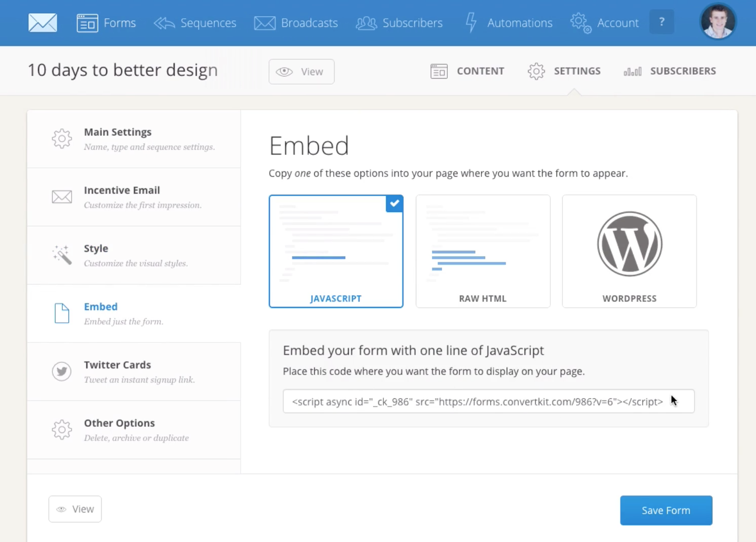756x542 pixels.
Task: Click the View button at the bottom left
Action: (x=75, y=509)
